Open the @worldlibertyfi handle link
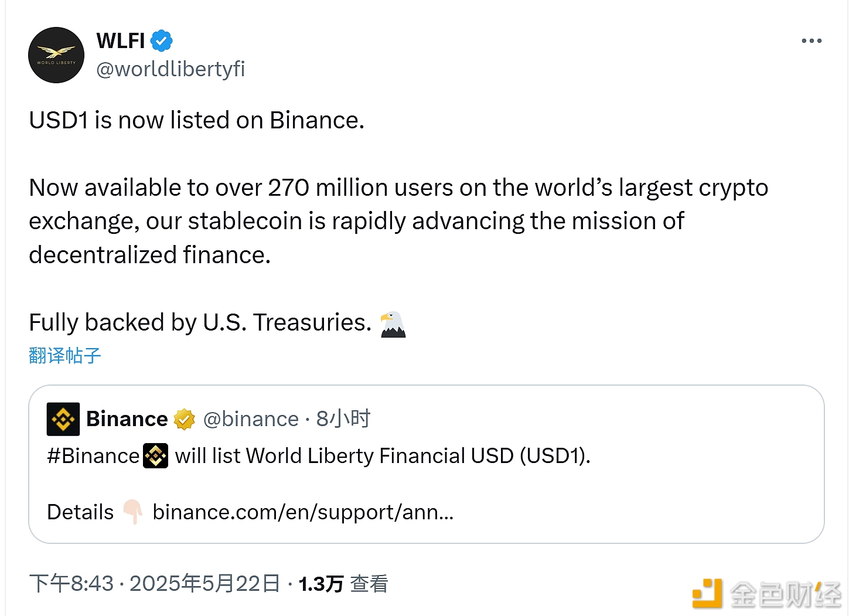 171,69
